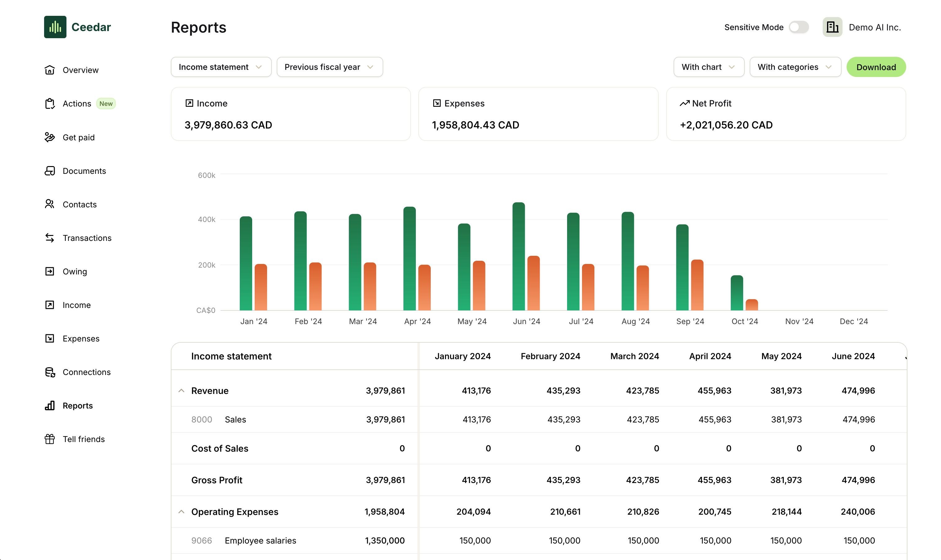The height and width of the screenshot is (560, 941).
Task: Open Actions via its clipboard icon
Action: click(49, 103)
